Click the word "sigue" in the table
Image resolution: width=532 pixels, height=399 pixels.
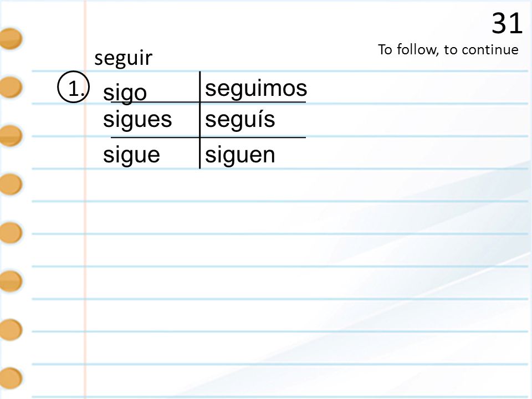click(x=131, y=155)
